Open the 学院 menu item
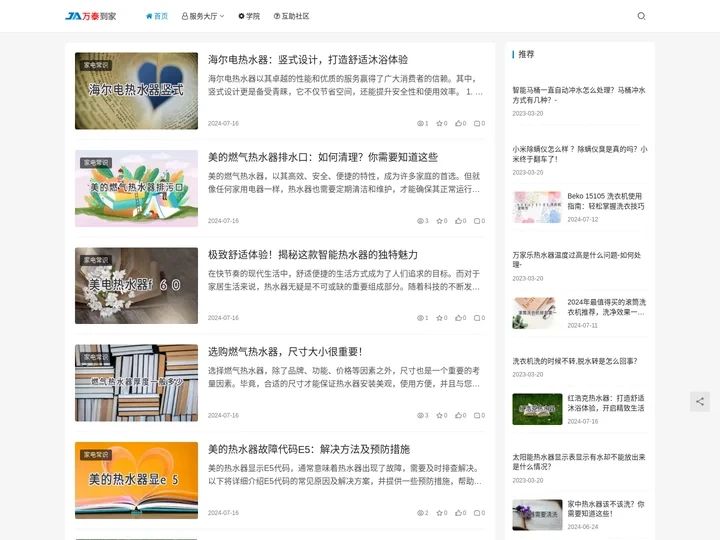Viewport: 720px width, 540px height. tap(249, 16)
